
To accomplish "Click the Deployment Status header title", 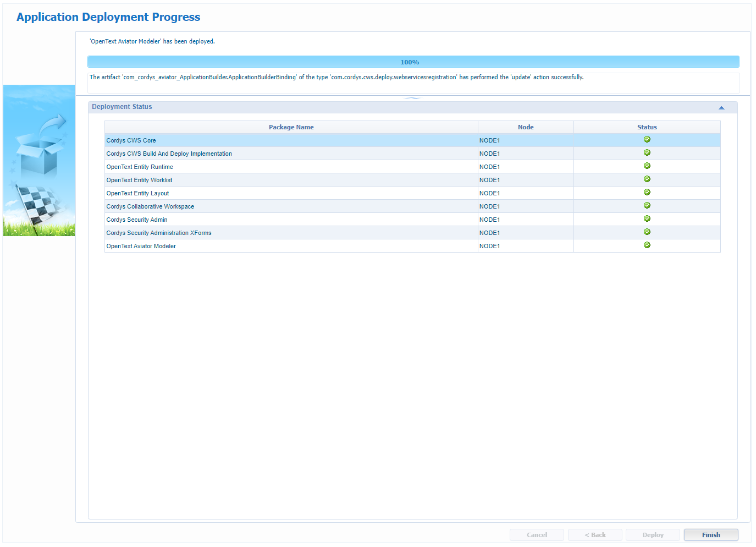I will pyautogui.click(x=122, y=107).
